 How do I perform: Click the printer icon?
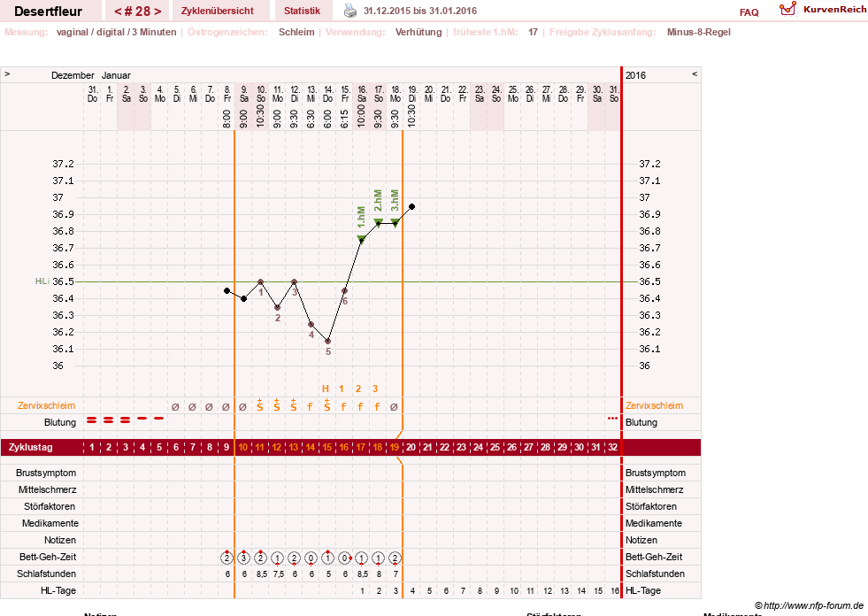click(x=350, y=11)
